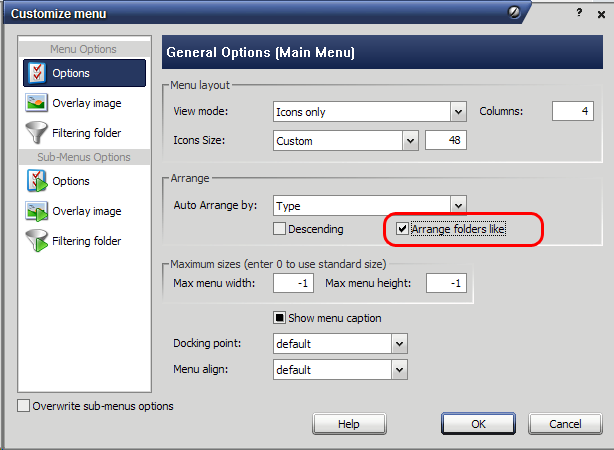Enable the Descending checkbox
This screenshot has height=450, width=614.
(x=279, y=229)
